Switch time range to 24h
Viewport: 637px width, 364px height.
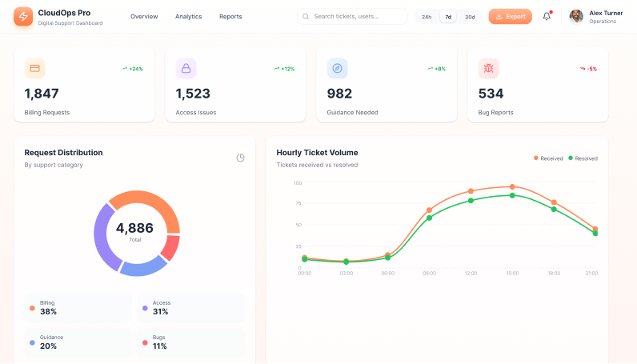[427, 17]
